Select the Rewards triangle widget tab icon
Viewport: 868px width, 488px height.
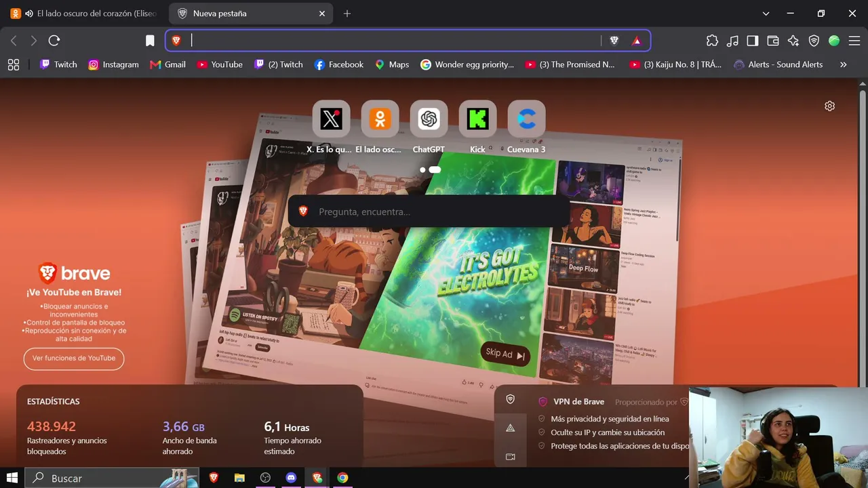click(x=511, y=428)
